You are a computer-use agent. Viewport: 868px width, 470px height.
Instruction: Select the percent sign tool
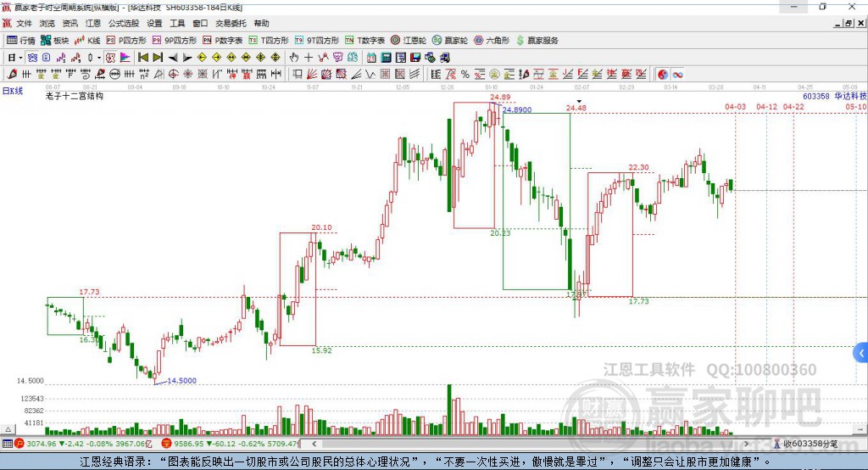pos(465,75)
